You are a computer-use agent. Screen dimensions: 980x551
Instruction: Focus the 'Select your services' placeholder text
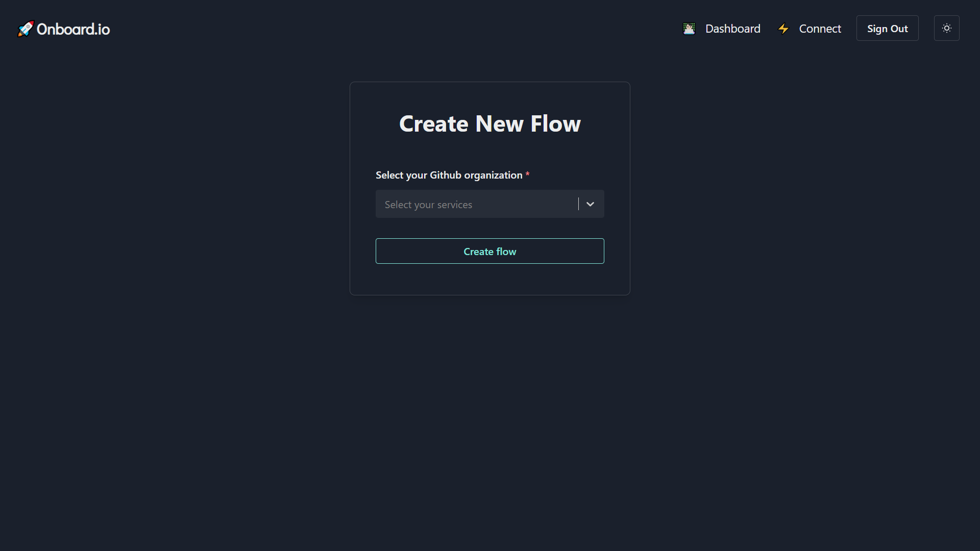(x=428, y=205)
